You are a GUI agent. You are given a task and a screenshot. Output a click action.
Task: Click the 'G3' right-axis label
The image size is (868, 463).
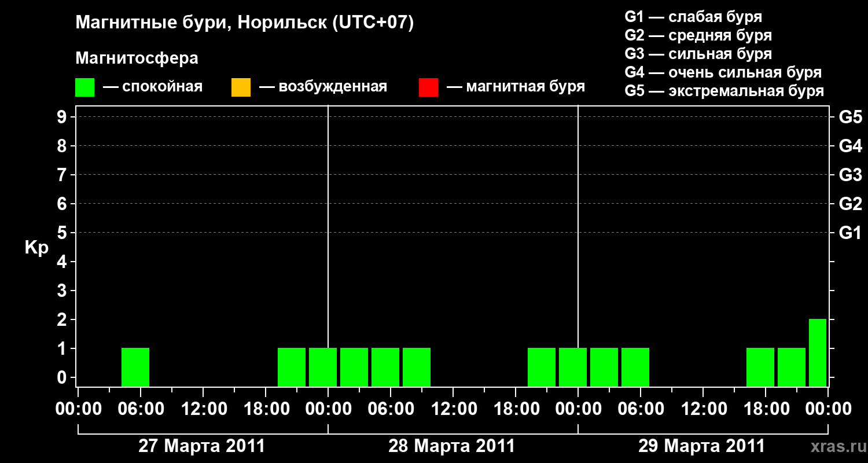[850, 175]
